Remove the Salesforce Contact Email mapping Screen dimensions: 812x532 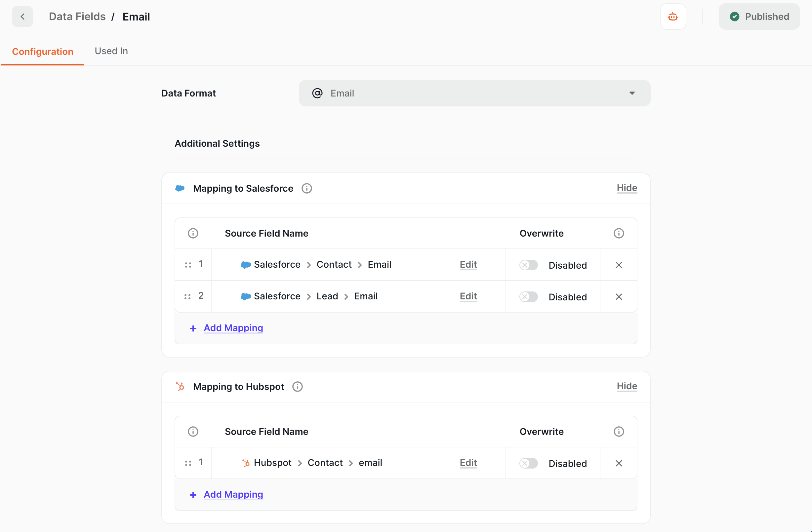pyautogui.click(x=619, y=265)
